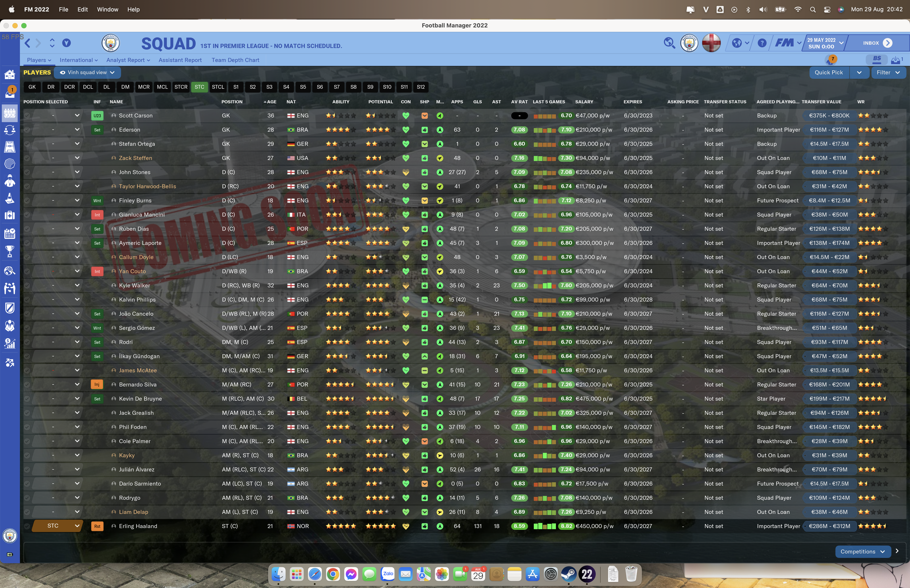Open the Tactics pitch icon in the sidebar

[x=10, y=147]
